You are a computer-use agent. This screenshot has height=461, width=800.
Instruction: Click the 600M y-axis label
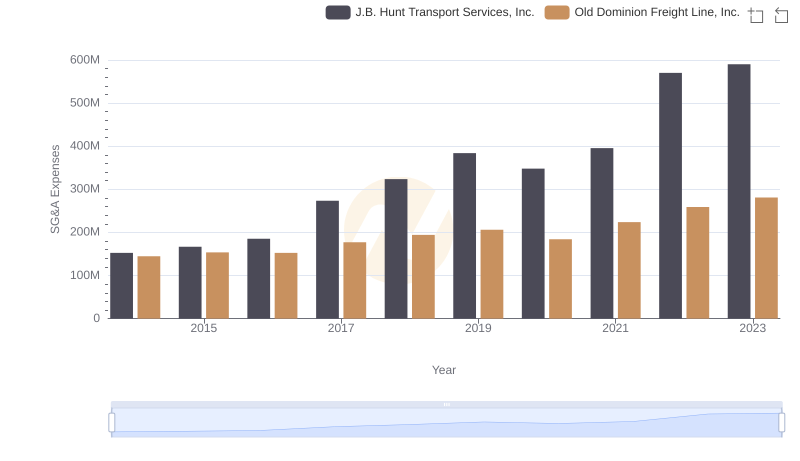click(85, 60)
